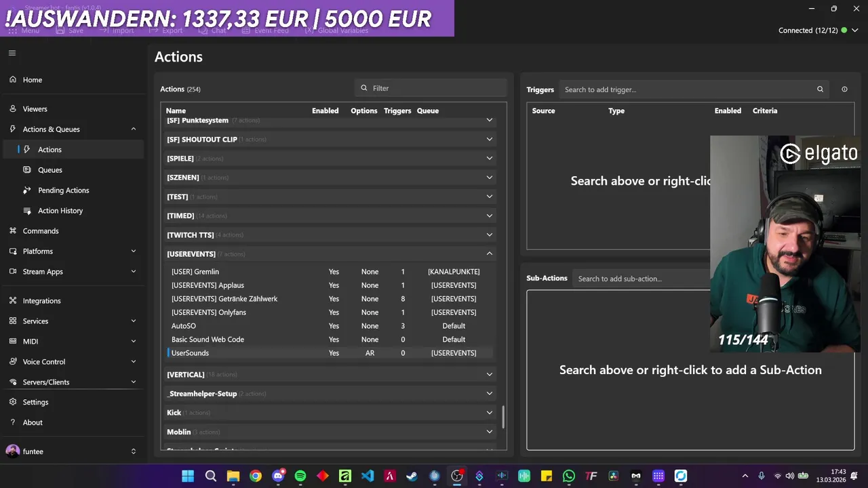Collapse Actions & Queues sidebar section
Viewport: 868px width, 488px height.
pyautogui.click(x=133, y=129)
